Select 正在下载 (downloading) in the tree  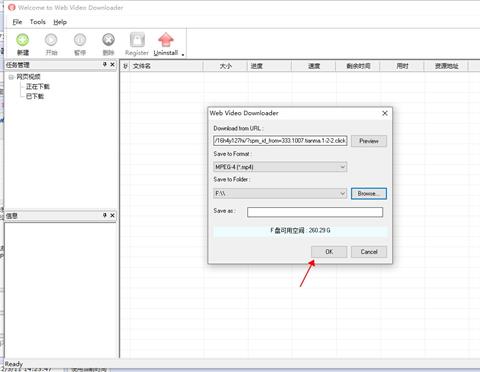(x=38, y=86)
